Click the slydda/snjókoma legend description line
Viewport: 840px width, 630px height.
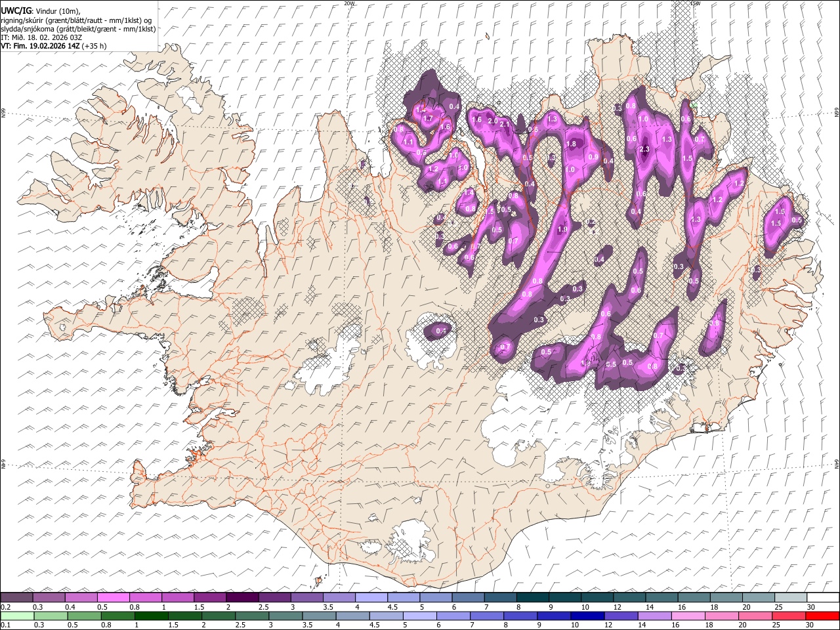pos(78,28)
